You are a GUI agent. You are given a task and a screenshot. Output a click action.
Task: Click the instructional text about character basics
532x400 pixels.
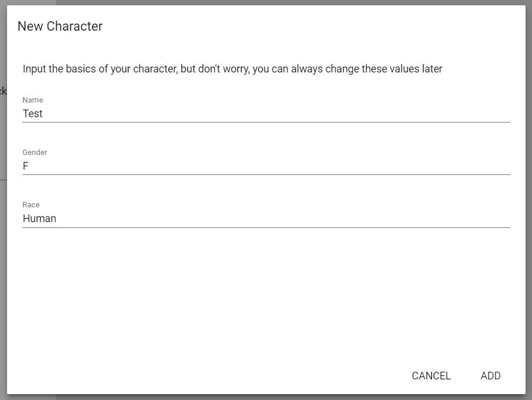(x=232, y=69)
